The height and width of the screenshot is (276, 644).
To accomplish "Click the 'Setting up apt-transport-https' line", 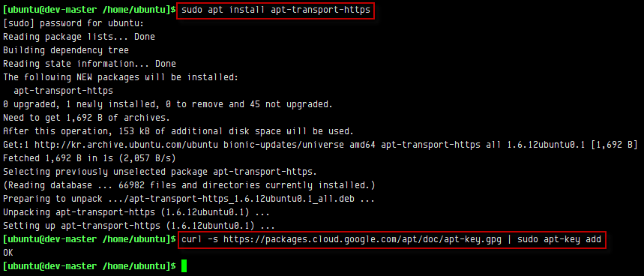I will click(139, 226).
